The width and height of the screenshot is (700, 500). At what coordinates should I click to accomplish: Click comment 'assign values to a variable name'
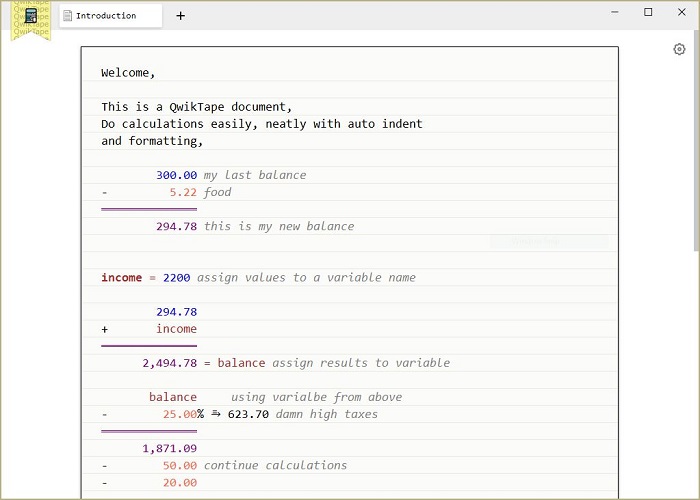[306, 278]
